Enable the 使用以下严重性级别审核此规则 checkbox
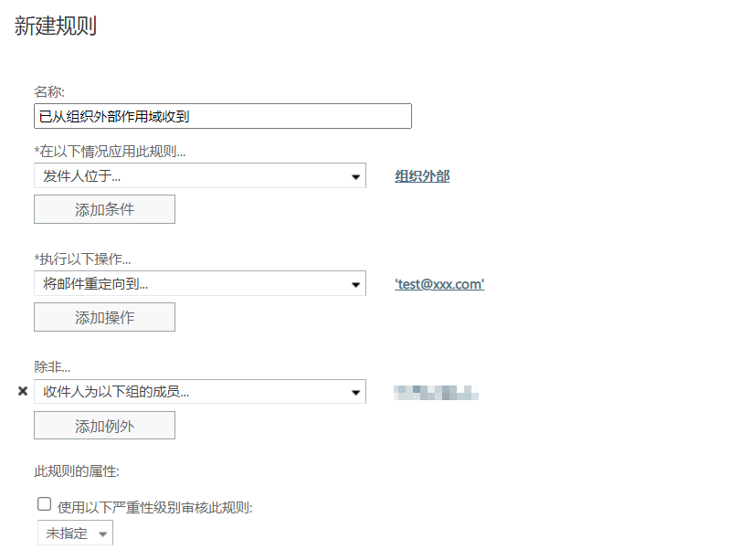 pos(44,503)
